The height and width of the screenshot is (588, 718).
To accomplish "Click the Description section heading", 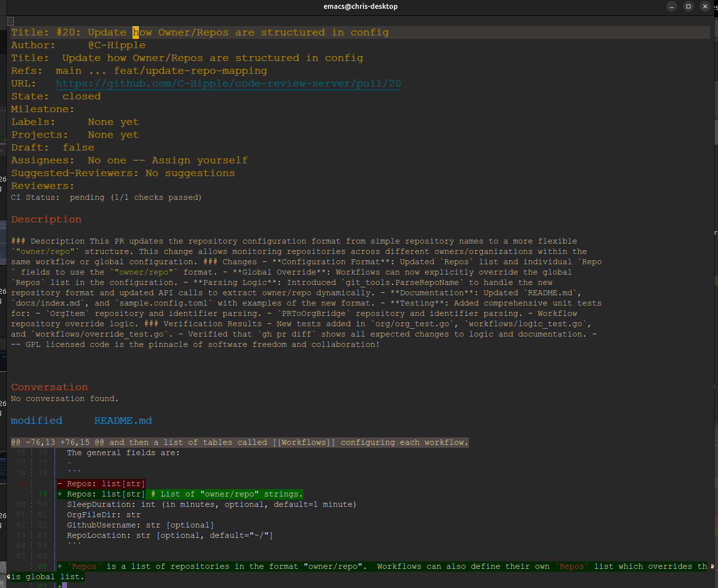I will [x=46, y=219].
